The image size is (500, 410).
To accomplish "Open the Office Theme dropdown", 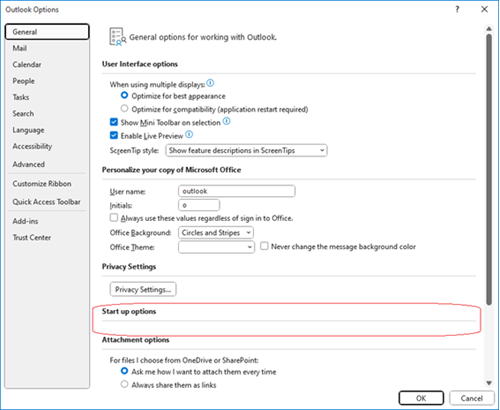I will (x=216, y=247).
